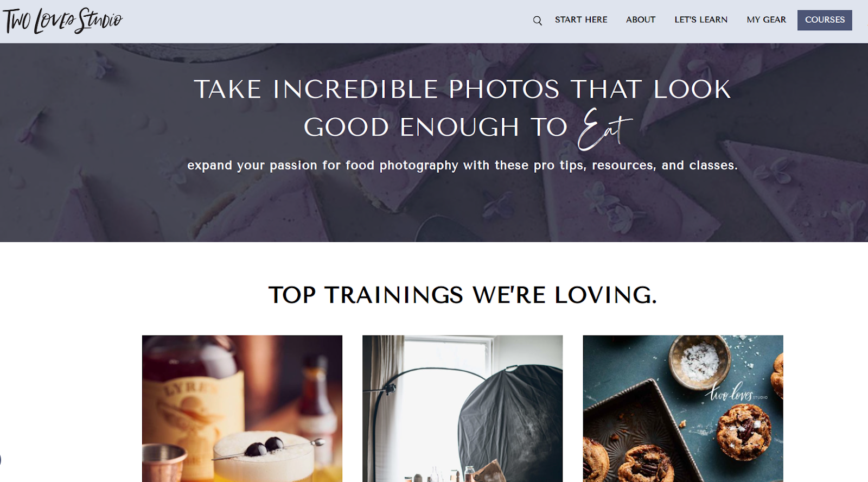
Task: Click the black softbox in the lighting photo
Action: coord(510,423)
